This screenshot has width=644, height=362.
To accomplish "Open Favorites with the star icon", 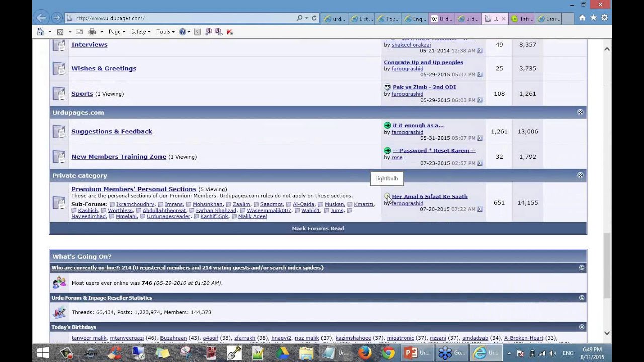I will [593, 18].
